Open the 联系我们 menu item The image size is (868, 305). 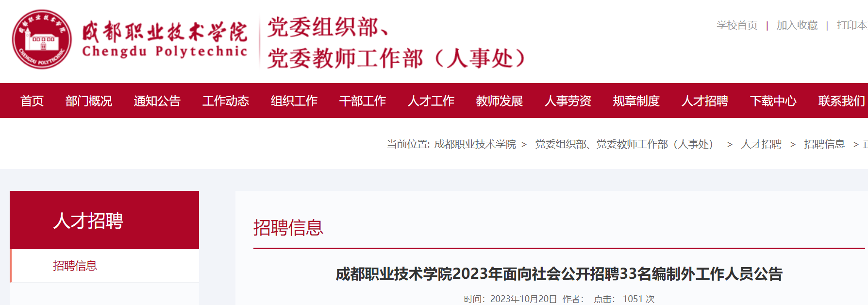pos(842,101)
